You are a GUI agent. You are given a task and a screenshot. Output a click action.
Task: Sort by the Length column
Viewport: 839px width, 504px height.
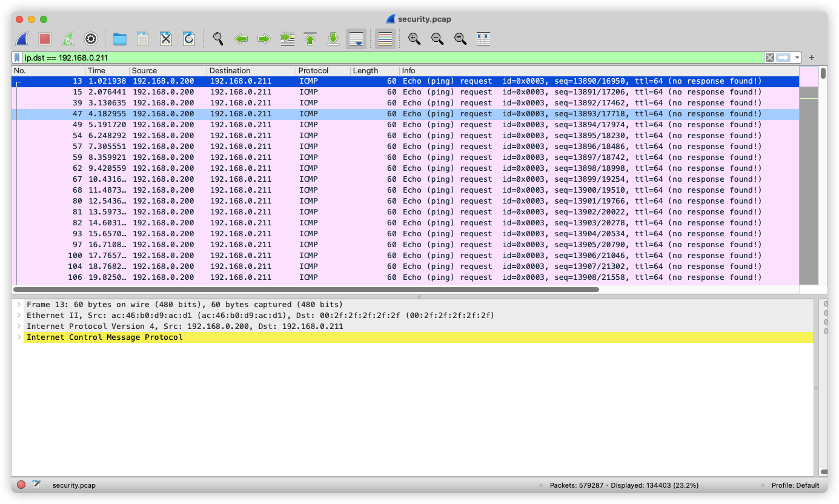tap(374, 71)
